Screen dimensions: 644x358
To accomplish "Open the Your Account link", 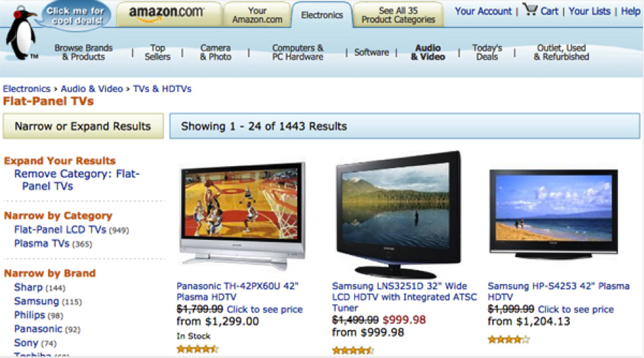I will [x=483, y=11].
